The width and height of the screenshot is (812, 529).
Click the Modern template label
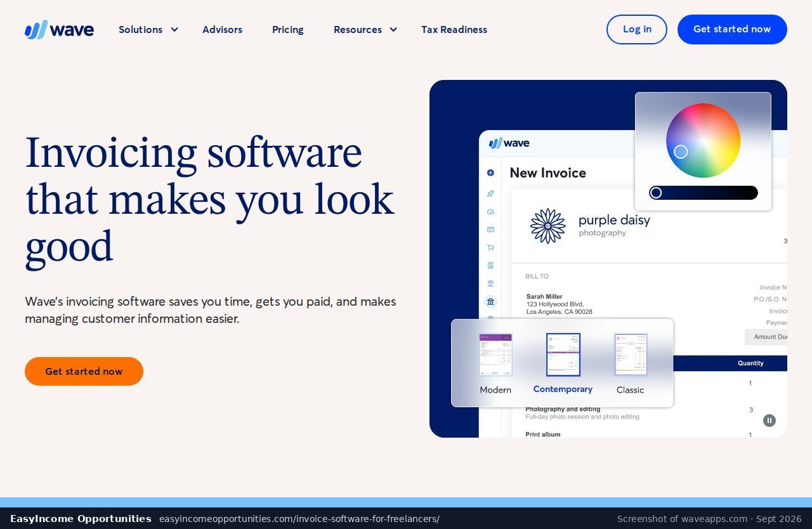pos(495,390)
